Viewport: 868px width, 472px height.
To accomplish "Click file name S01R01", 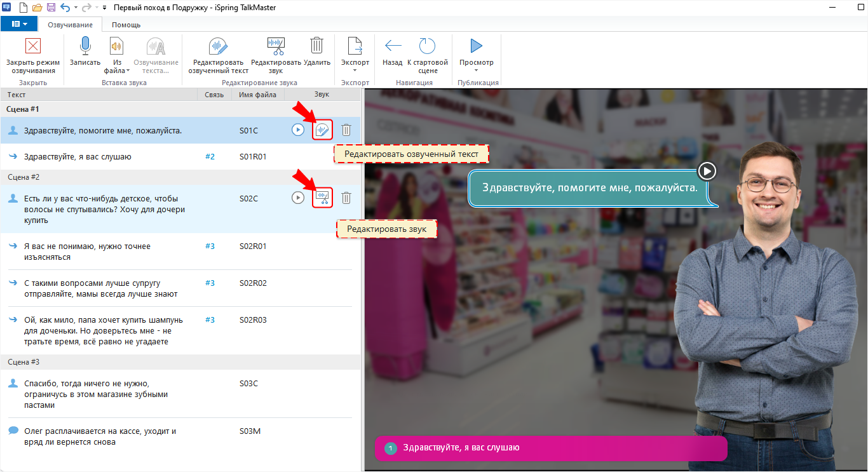I will point(253,156).
